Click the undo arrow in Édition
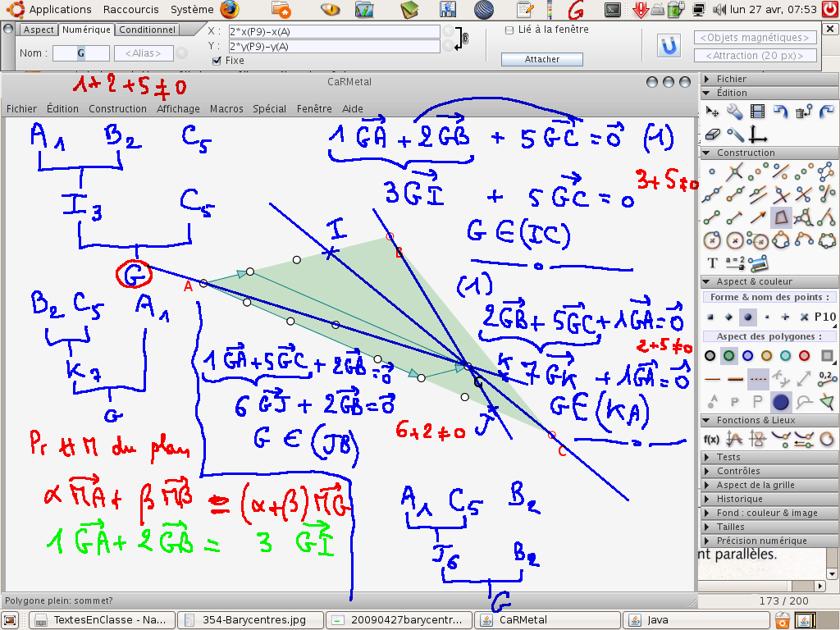840x630 pixels. (780, 112)
